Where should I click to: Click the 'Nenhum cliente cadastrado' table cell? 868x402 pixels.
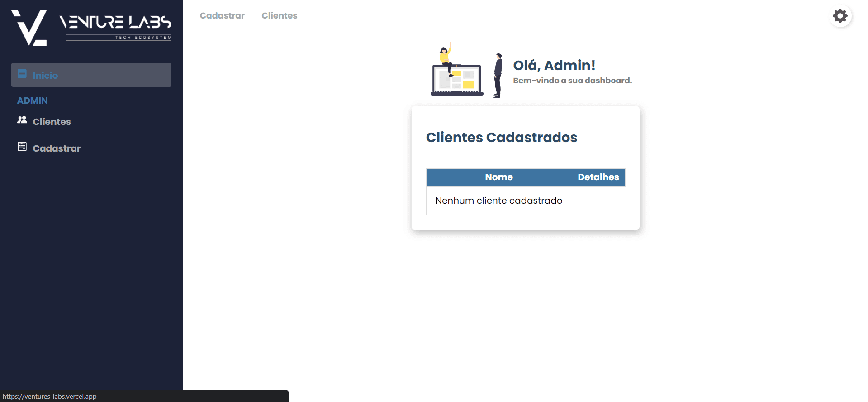(499, 201)
